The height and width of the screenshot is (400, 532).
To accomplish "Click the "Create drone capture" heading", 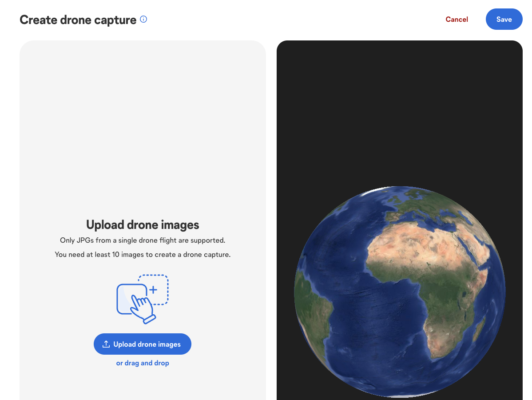I will pos(77,20).
